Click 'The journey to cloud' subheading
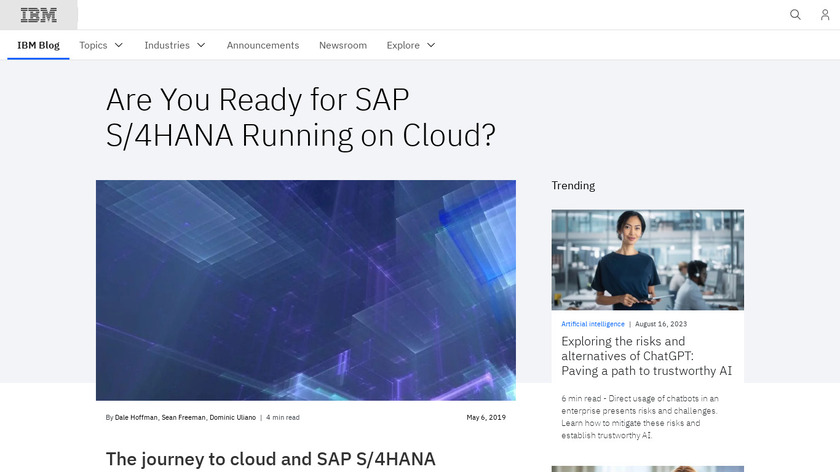The image size is (840, 472). 271,459
